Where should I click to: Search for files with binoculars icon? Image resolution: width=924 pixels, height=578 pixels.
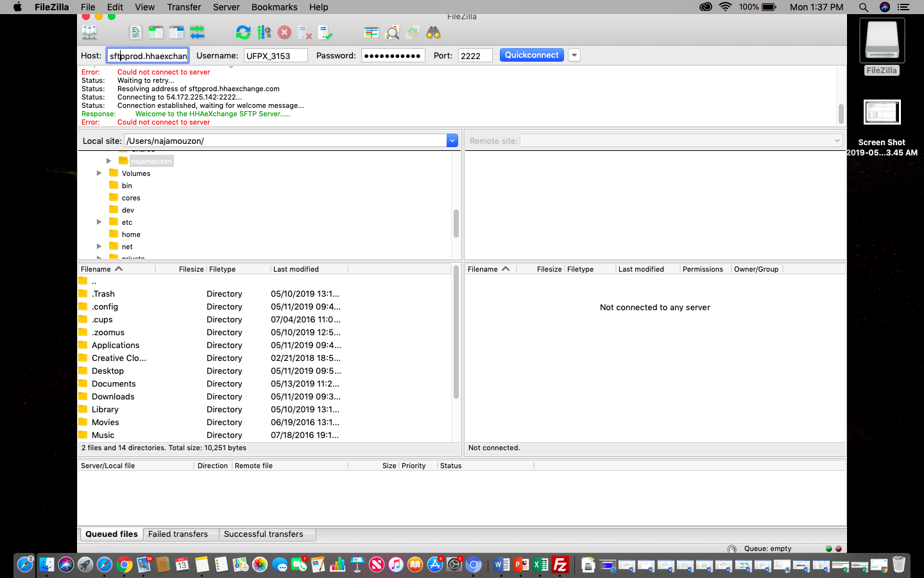433,32
